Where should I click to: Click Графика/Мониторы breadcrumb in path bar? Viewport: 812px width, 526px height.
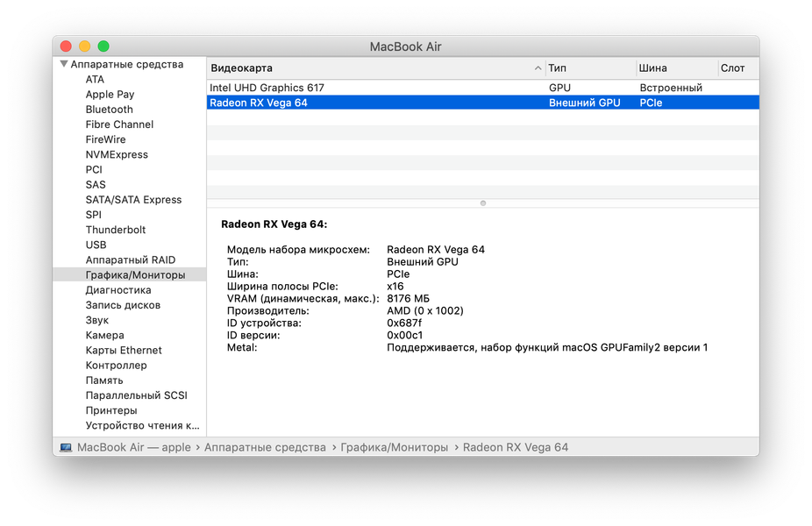pos(395,447)
